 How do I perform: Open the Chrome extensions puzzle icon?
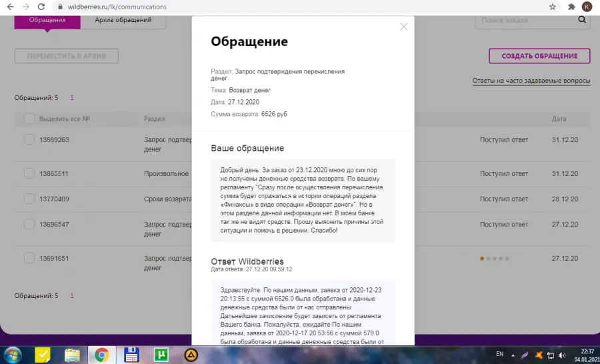(x=572, y=7)
